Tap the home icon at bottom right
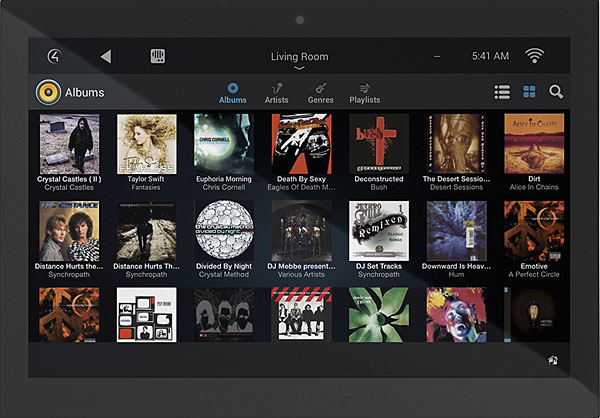The image size is (600, 418). (x=553, y=360)
